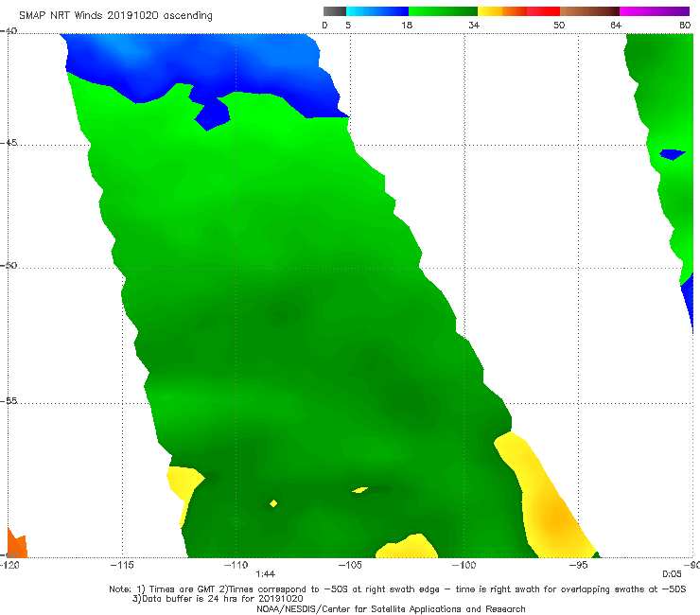Click the longitude label '-115'

[122, 565]
